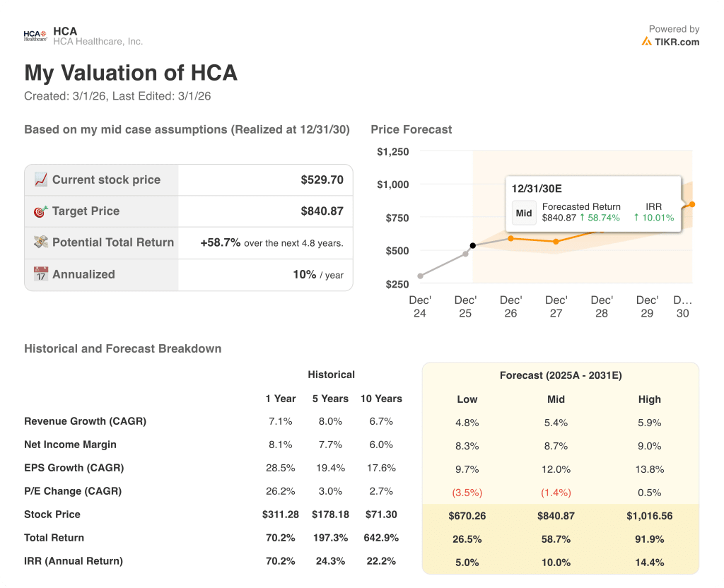Click the green IRR up arrow in tooltip
Viewport: 724px width, 588px height.
(x=636, y=218)
